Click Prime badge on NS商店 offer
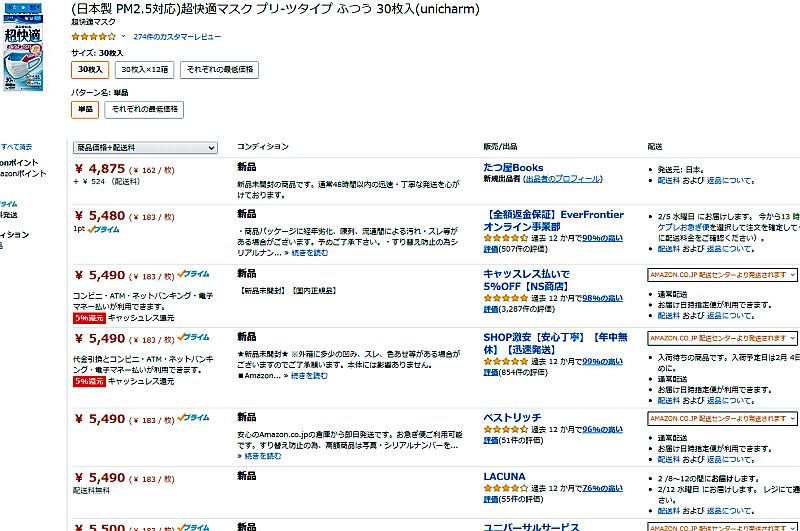 click(193, 274)
